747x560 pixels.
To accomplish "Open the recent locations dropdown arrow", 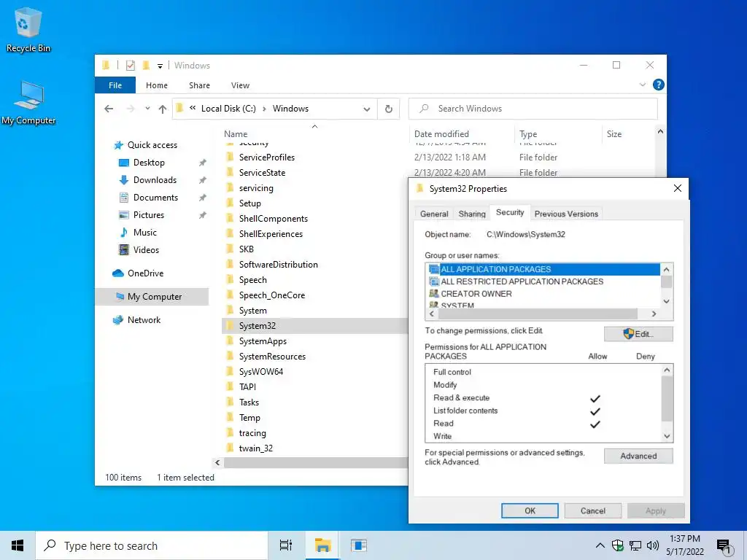I will [147, 109].
